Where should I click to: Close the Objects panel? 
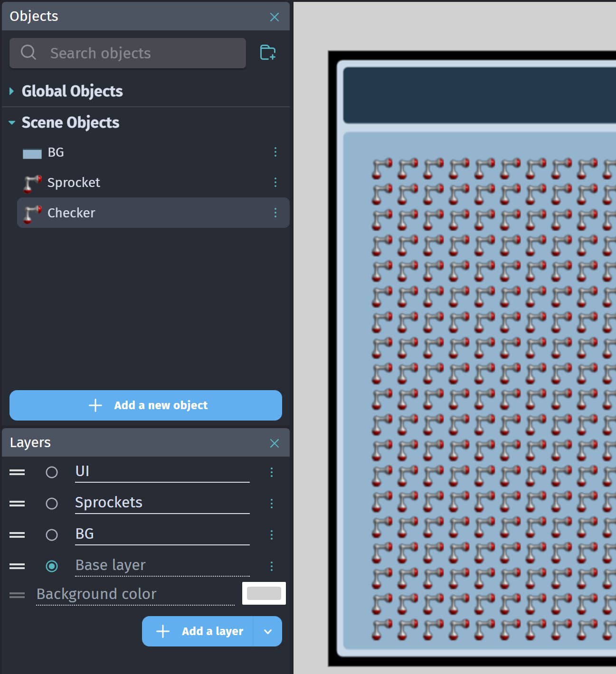[275, 17]
